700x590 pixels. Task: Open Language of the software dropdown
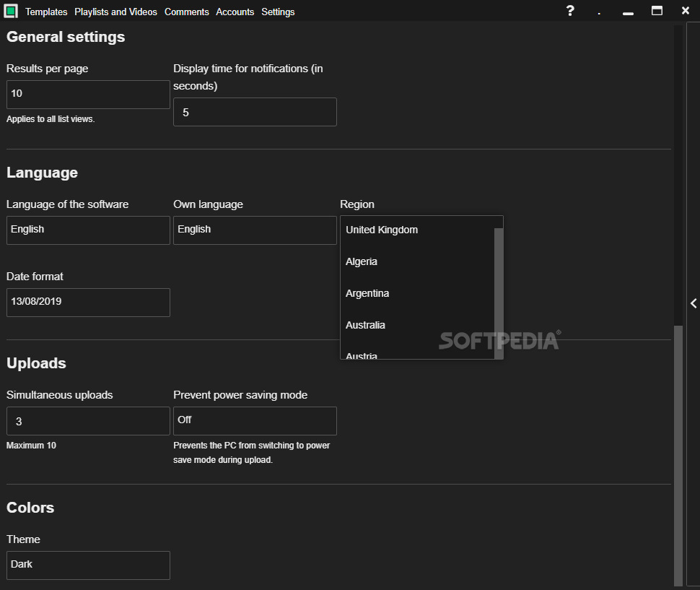(x=88, y=230)
